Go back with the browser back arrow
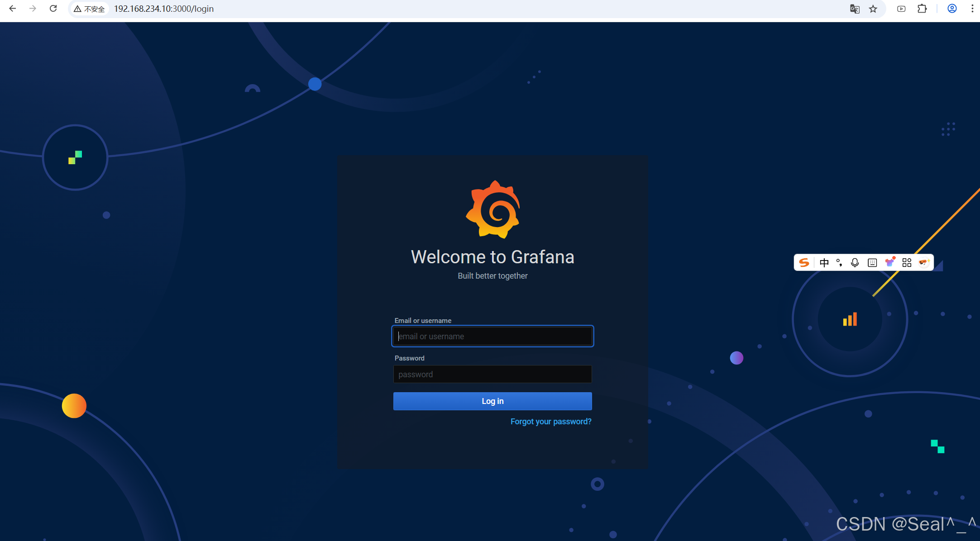The width and height of the screenshot is (980, 541). (12, 9)
